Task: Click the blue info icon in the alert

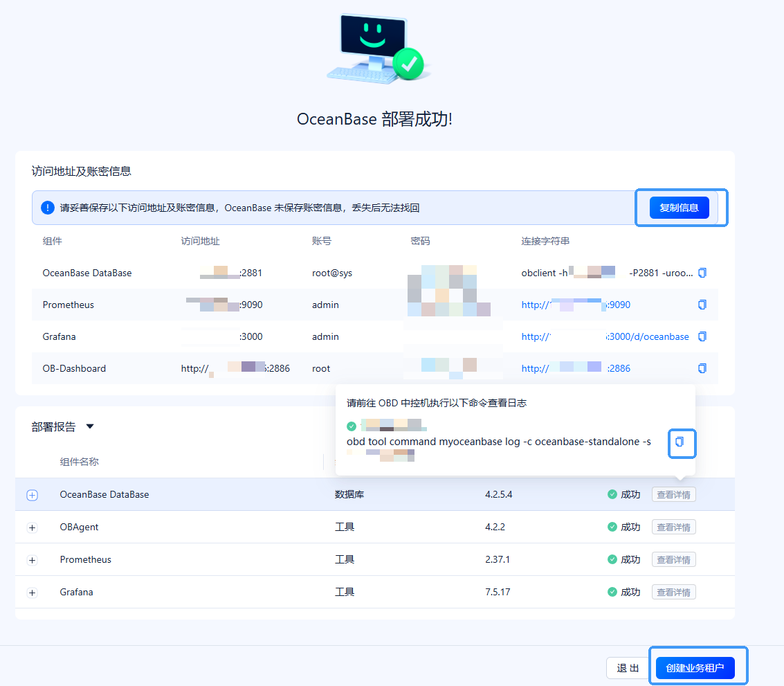Action: [48, 208]
